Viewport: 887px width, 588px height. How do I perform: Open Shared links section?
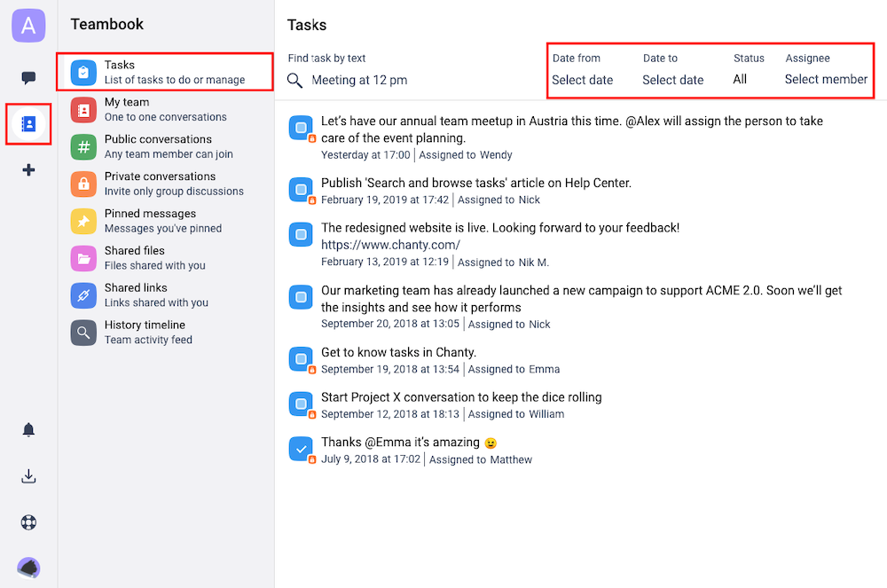(x=165, y=295)
